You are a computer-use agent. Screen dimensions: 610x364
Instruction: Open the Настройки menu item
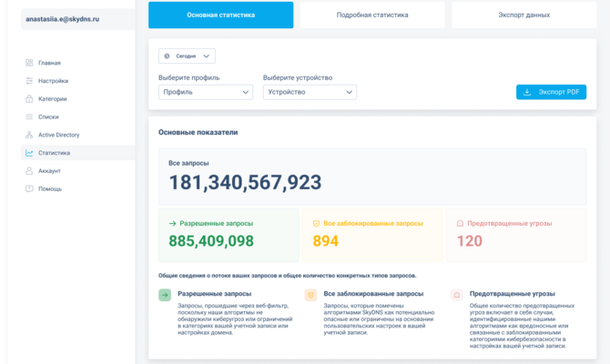click(x=53, y=81)
